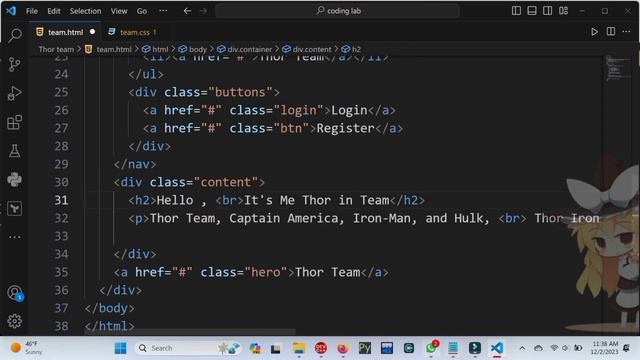Open the Edit menu
The image size is (640, 360).
[53, 11]
